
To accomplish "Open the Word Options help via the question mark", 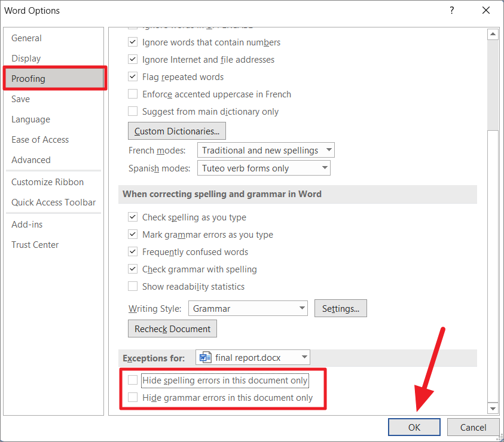I will click(x=451, y=11).
